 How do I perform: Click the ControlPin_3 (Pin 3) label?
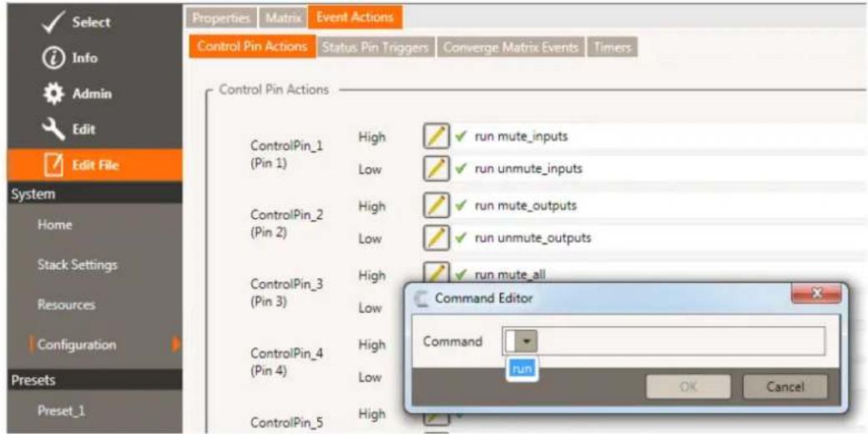(x=286, y=294)
